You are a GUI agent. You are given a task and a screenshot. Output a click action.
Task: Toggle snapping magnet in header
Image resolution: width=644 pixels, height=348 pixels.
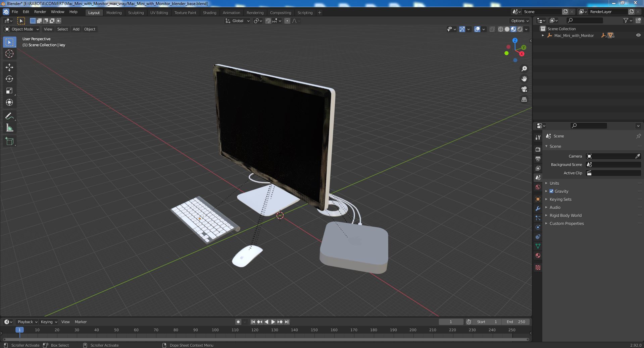268,21
